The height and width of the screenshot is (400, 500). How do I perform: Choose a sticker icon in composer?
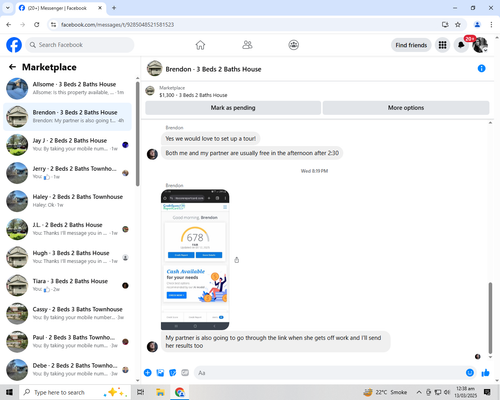172,373
